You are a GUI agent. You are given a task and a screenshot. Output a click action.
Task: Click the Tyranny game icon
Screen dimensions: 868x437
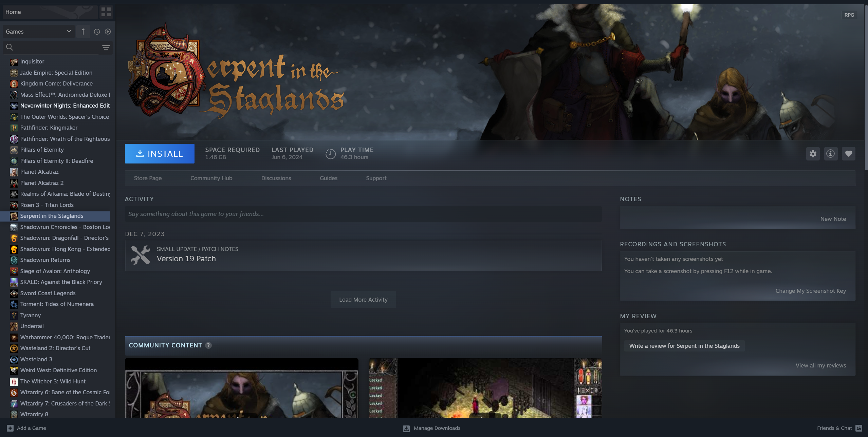(14, 316)
